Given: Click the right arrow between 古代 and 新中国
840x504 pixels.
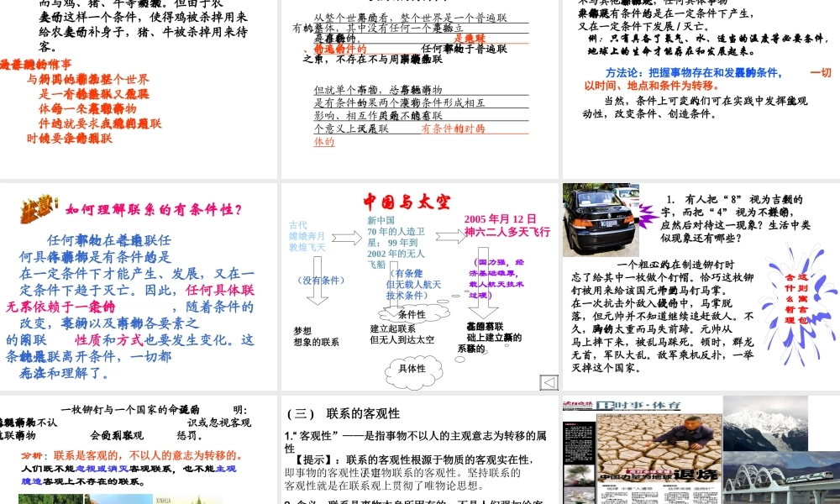Looking at the screenshot, I should tap(347, 237).
